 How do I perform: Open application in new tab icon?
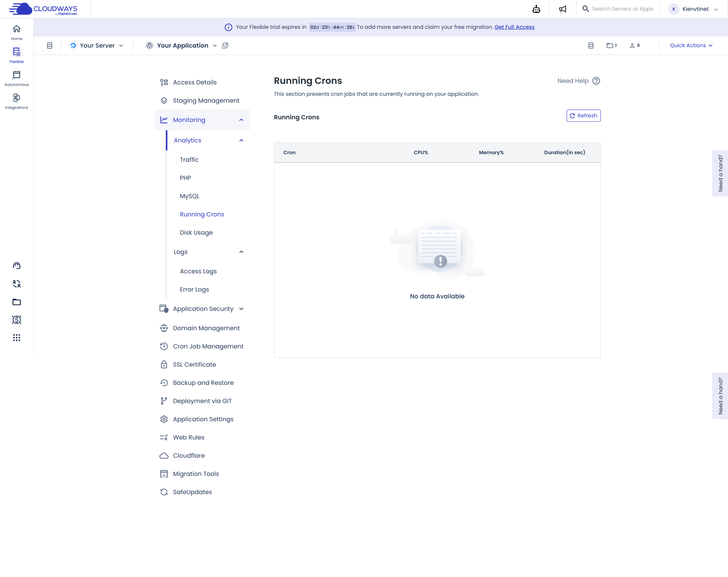coord(225,46)
